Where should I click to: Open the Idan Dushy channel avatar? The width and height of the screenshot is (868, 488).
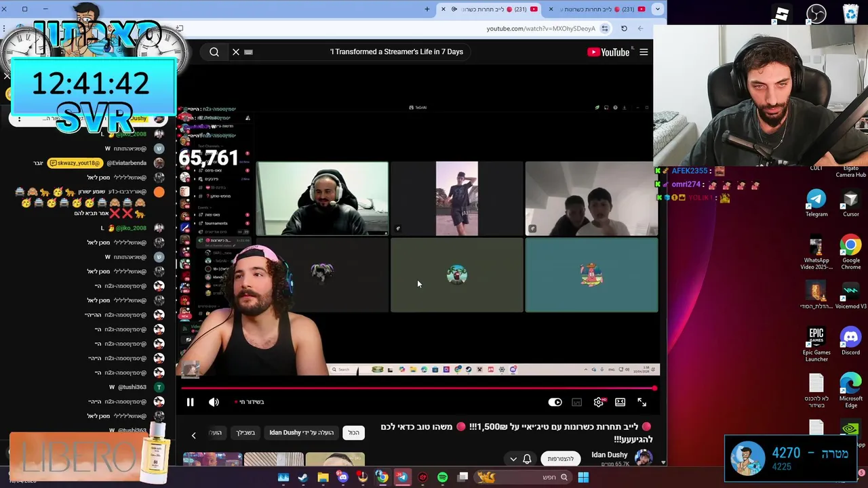point(642,458)
